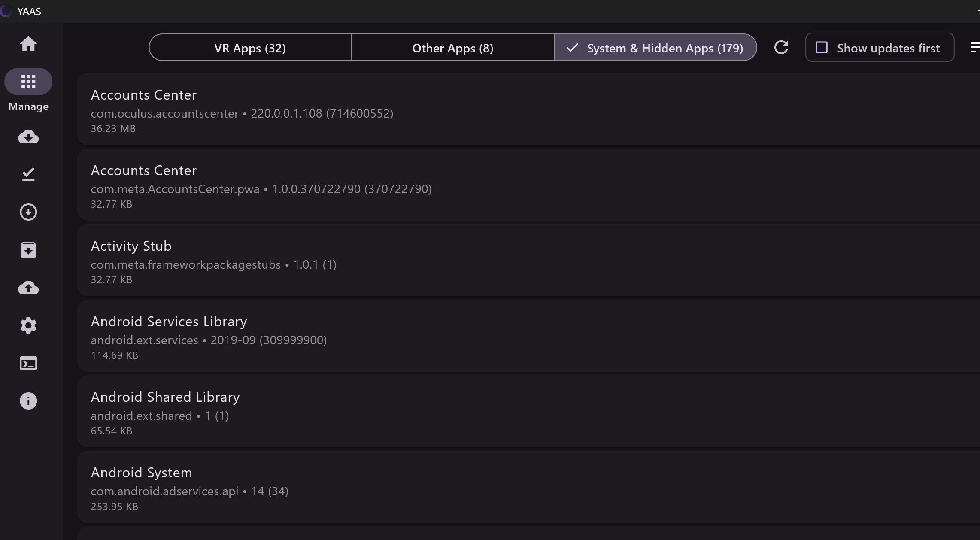Select the Activity Stub app entry

[528, 260]
